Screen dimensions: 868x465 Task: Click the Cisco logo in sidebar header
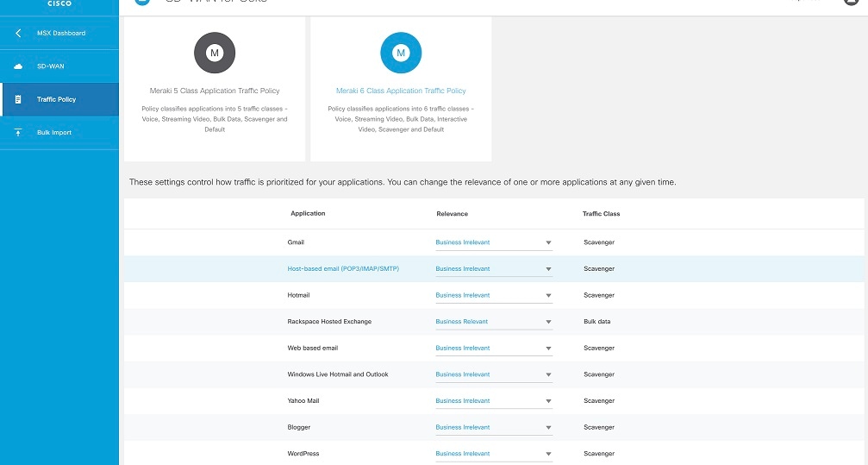coord(59,3)
